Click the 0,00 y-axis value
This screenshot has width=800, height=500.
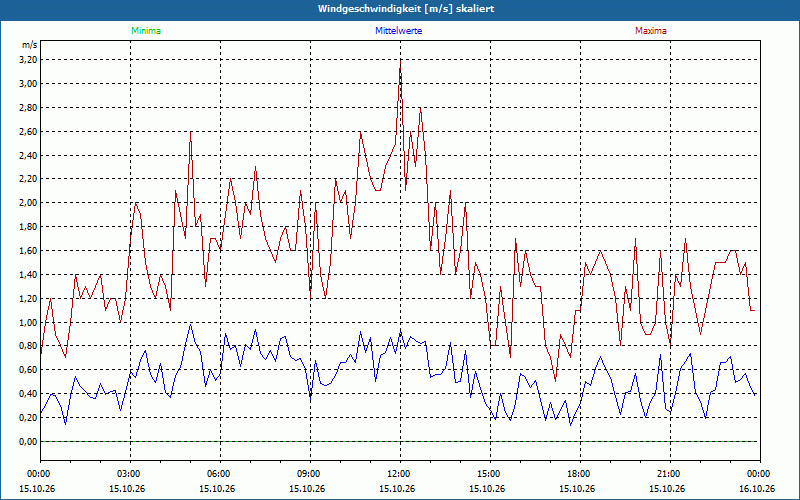[x=28, y=442]
